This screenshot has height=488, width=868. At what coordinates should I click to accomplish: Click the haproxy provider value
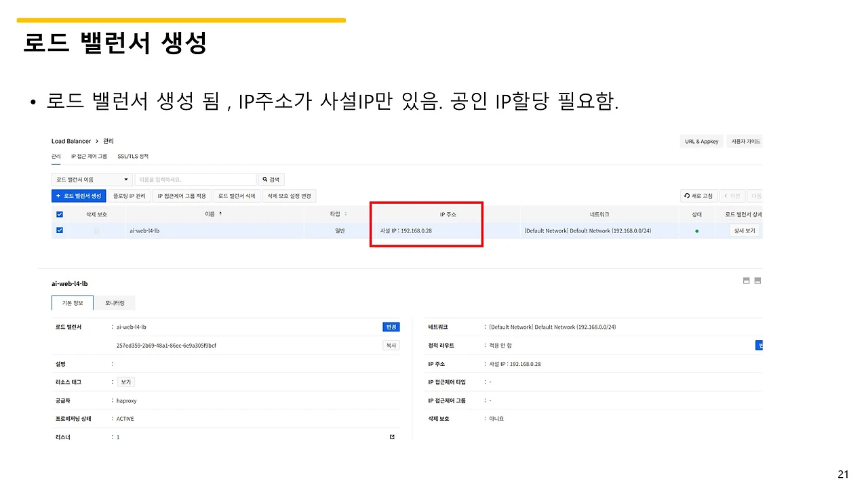pos(127,401)
